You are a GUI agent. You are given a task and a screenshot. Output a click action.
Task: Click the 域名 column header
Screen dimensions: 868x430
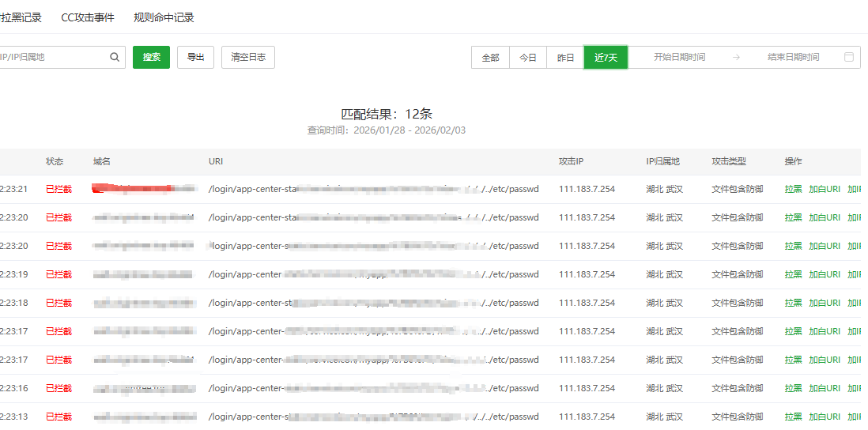(102, 161)
